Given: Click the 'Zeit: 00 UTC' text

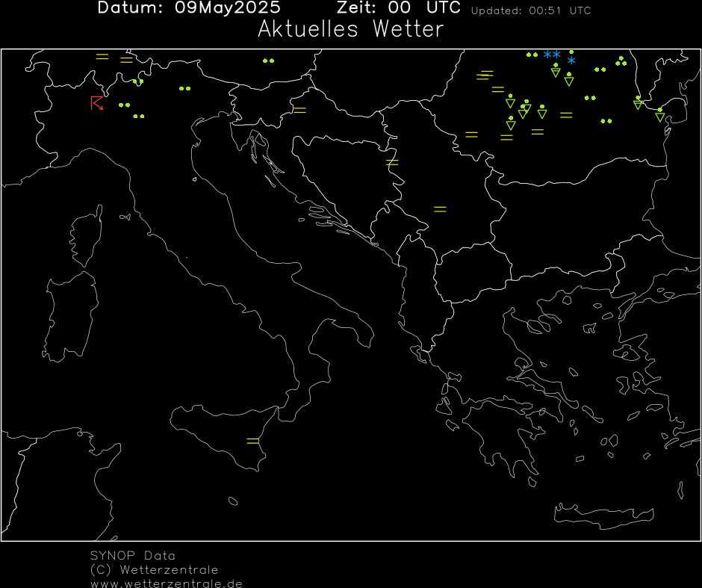Looking at the screenshot, I should pos(399,7).
